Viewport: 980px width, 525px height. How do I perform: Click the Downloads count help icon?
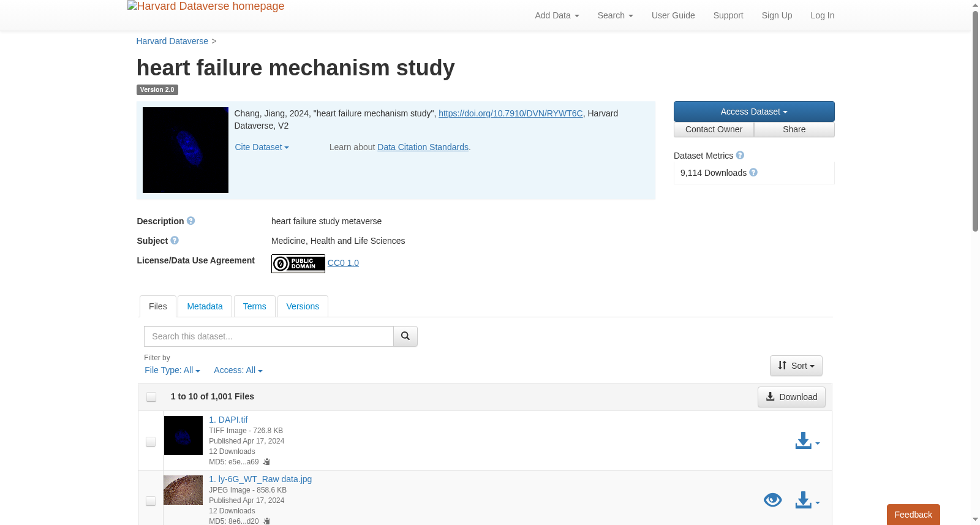pyautogui.click(x=753, y=172)
